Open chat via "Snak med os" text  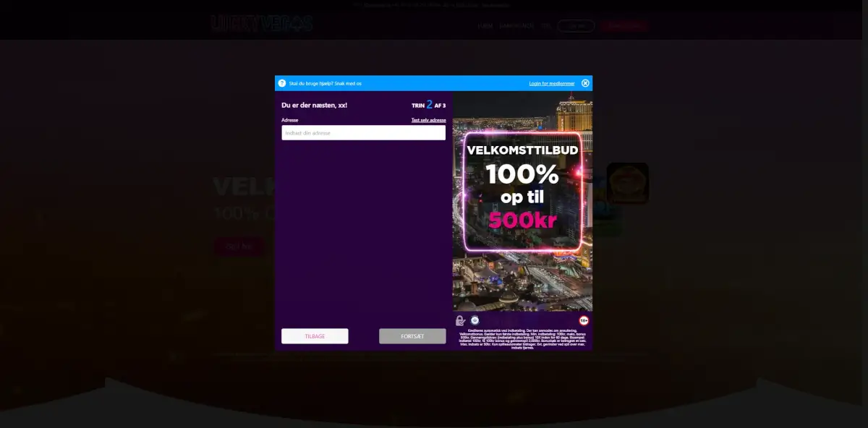(x=348, y=84)
